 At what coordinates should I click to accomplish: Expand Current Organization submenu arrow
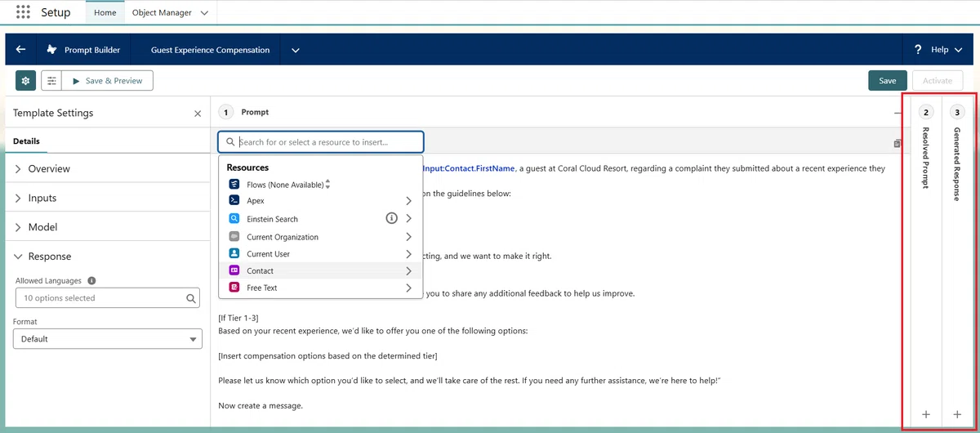point(408,237)
